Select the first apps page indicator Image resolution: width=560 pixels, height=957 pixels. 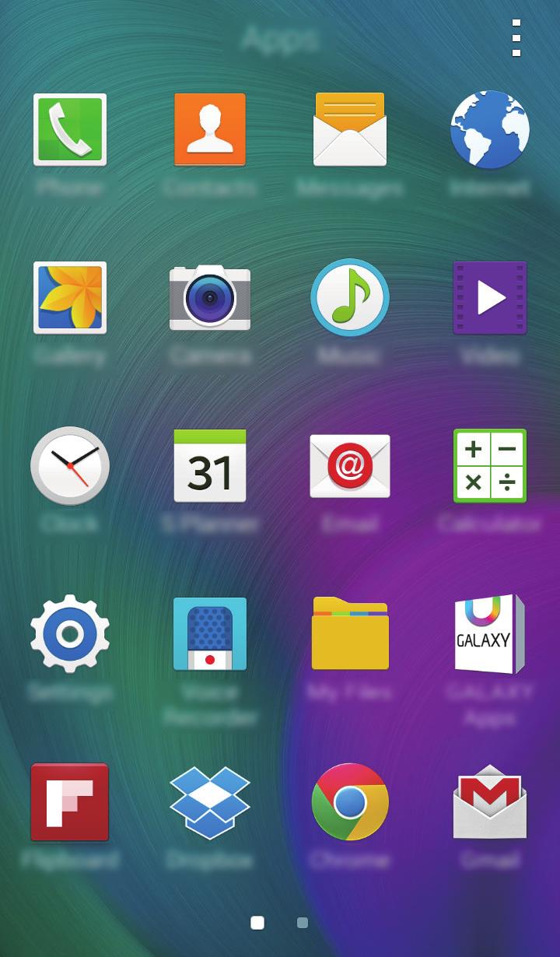(257, 923)
